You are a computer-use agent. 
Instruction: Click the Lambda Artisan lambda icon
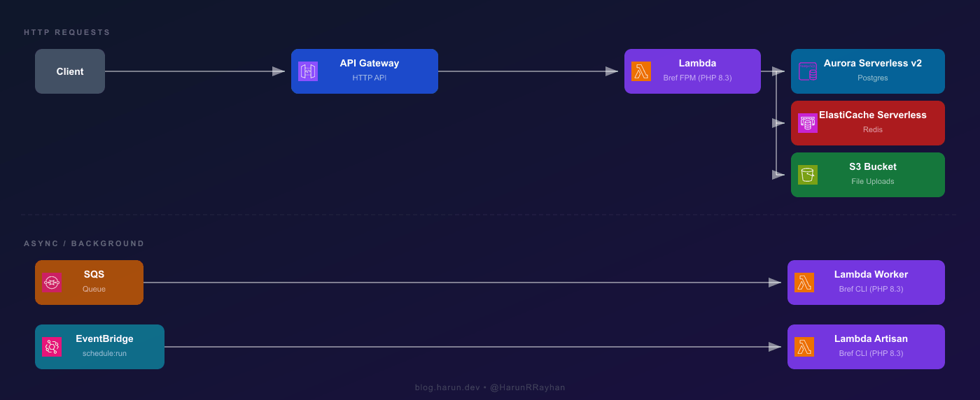point(804,347)
